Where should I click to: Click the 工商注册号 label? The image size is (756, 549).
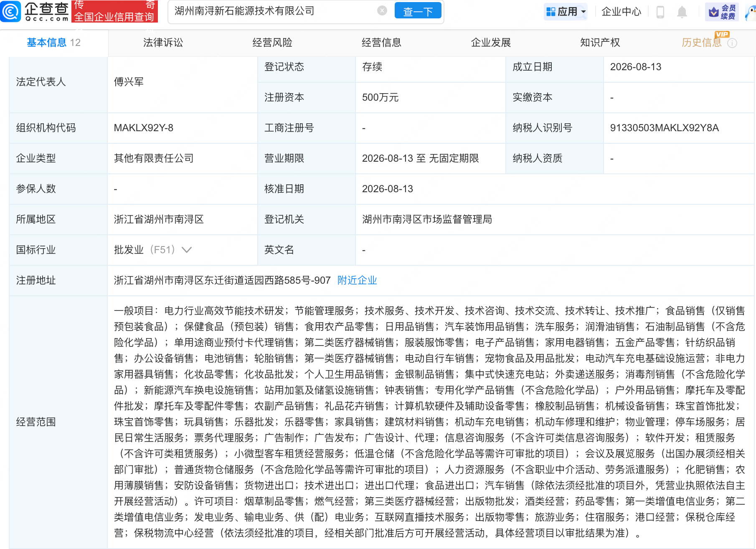click(289, 128)
